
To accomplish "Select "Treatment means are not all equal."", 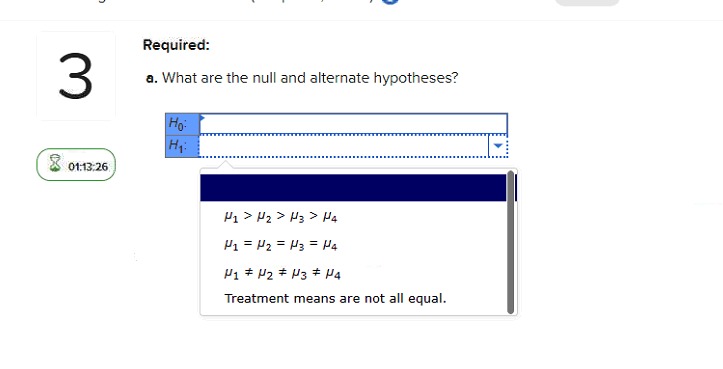I will [x=335, y=298].
